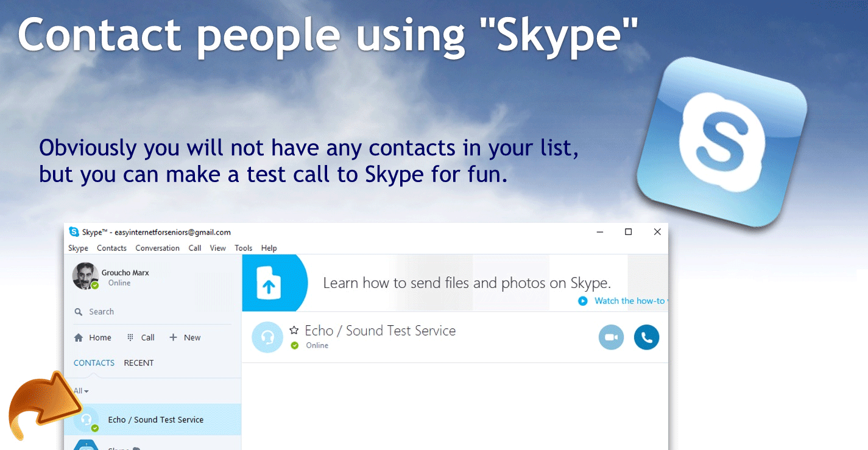Image resolution: width=868 pixels, height=450 pixels.
Task: Click the Search contacts field
Action: (152, 312)
